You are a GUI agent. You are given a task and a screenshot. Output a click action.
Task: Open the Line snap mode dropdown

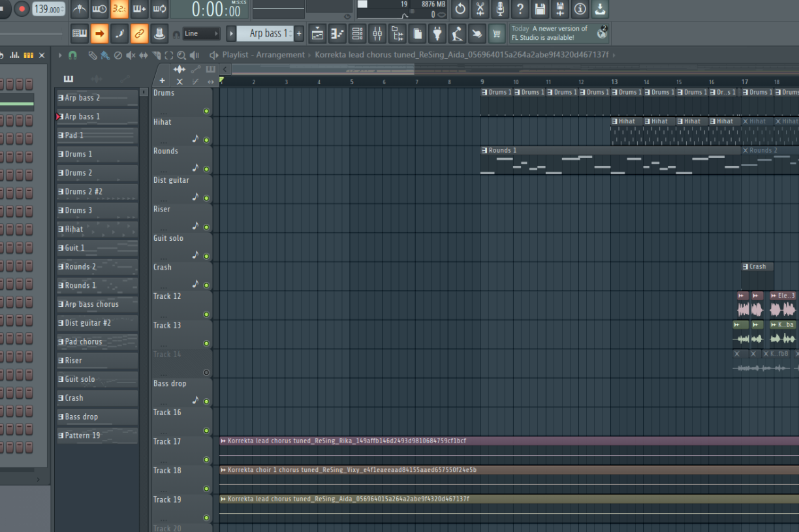201,33
